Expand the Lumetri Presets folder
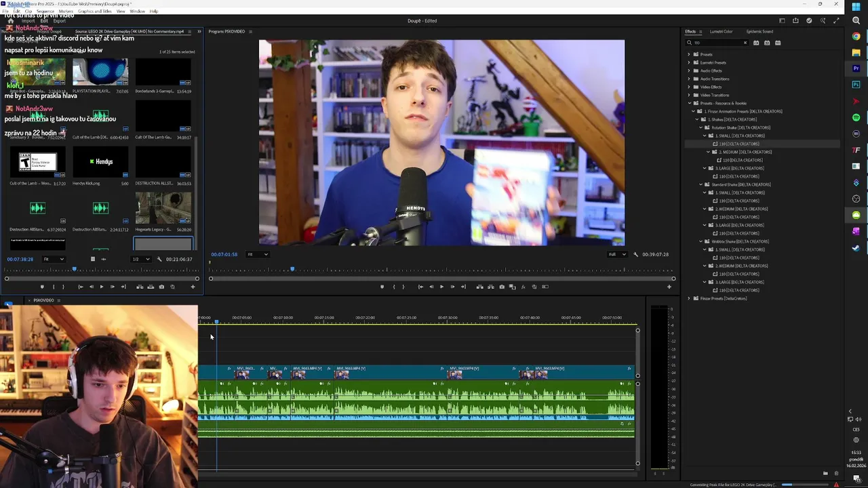Screen dimensions: 868x488 click(689, 62)
